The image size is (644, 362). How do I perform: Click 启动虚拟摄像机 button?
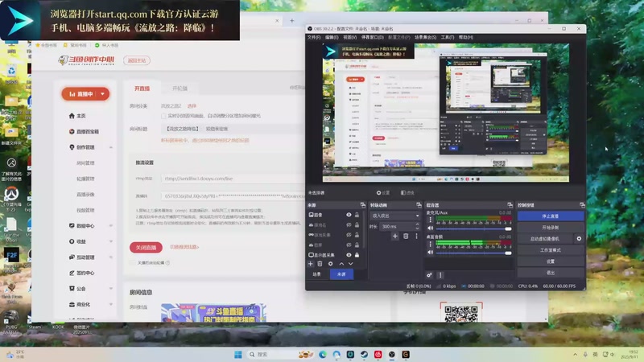(x=545, y=238)
